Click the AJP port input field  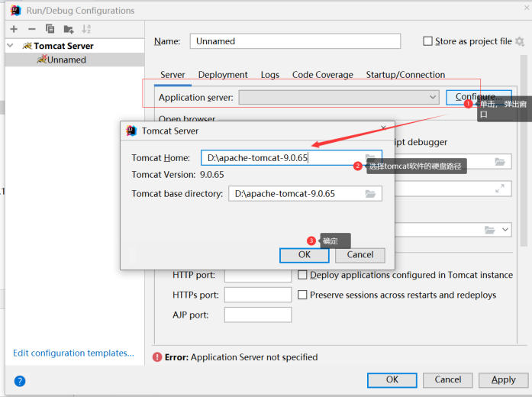tap(258, 315)
